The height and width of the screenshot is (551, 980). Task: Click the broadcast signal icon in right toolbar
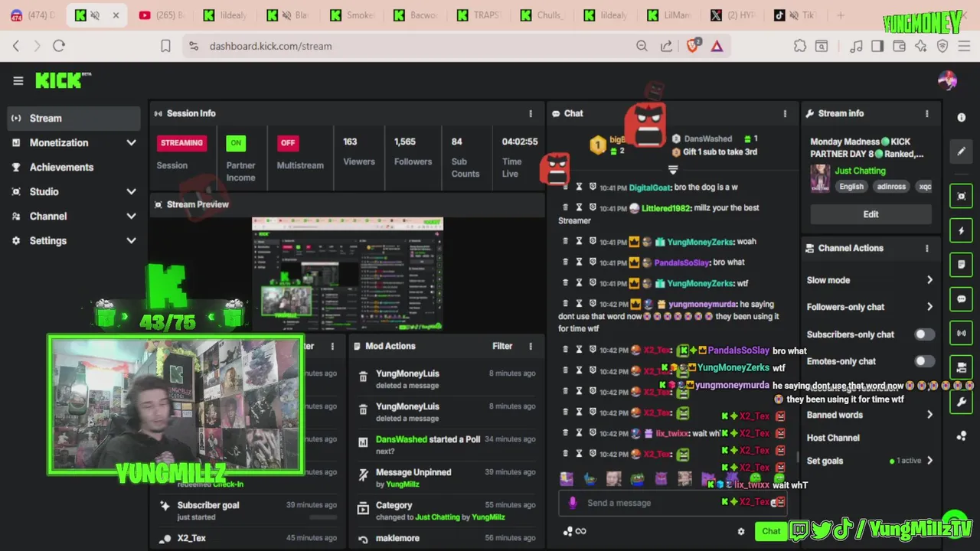coord(962,334)
